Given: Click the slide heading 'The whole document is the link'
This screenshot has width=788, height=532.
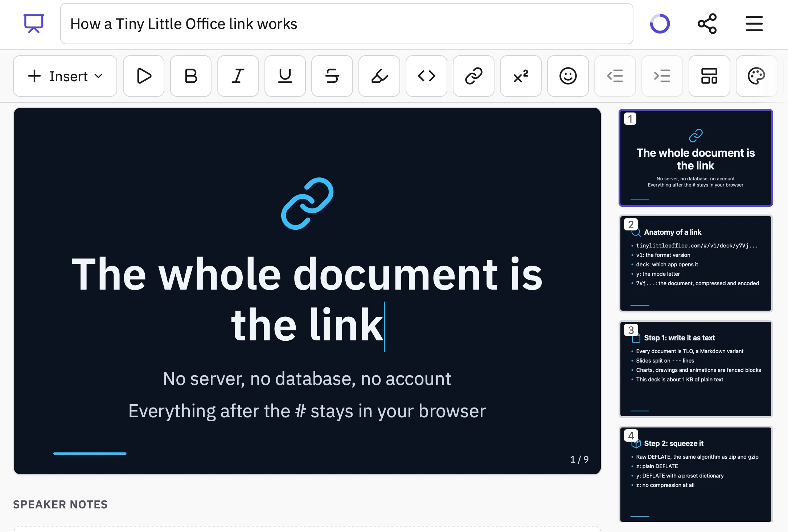Looking at the screenshot, I should (x=307, y=299).
